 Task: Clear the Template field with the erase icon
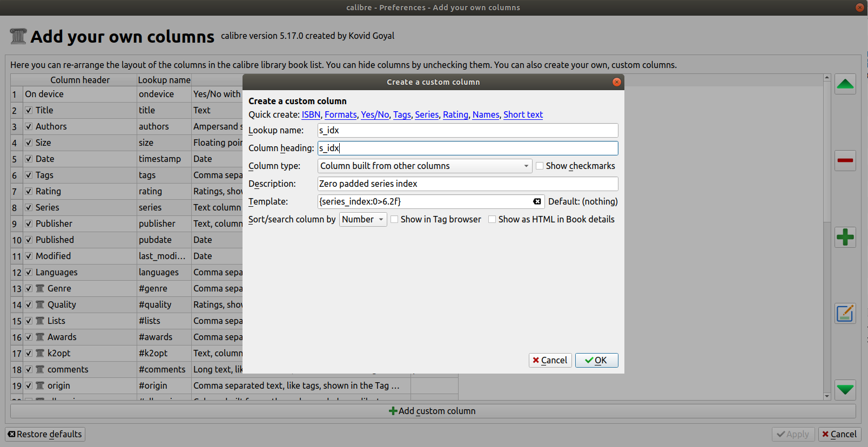point(537,201)
